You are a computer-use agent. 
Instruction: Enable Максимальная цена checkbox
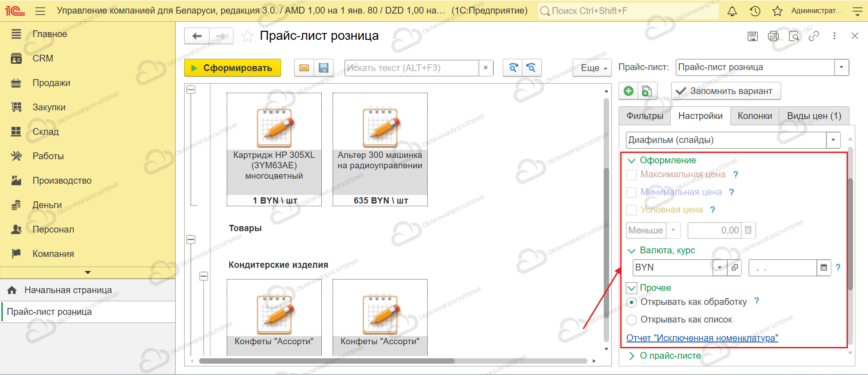tap(631, 175)
